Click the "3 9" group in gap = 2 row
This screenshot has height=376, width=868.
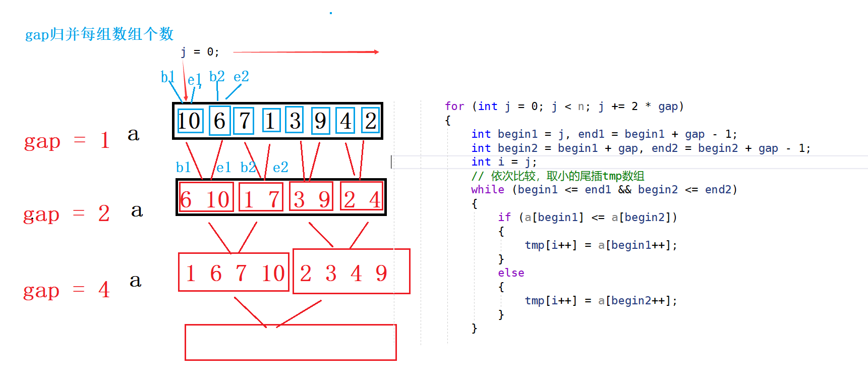(311, 196)
